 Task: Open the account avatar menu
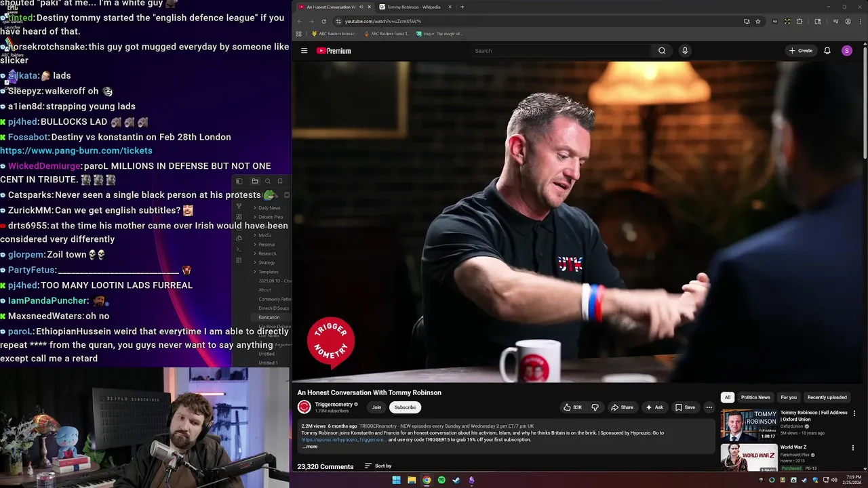pyautogui.click(x=846, y=51)
